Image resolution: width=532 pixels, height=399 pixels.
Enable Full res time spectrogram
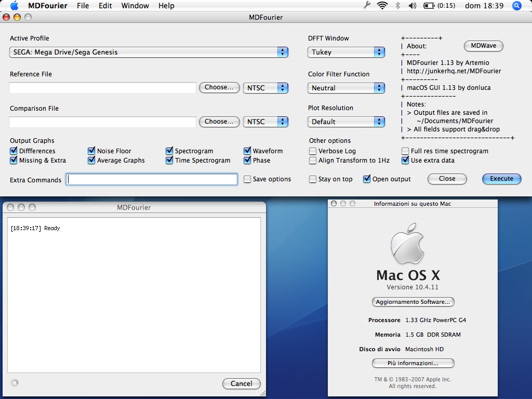[405, 151]
